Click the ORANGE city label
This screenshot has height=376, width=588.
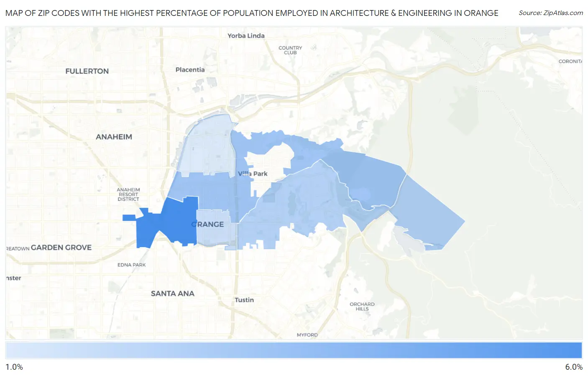pos(207,224)
